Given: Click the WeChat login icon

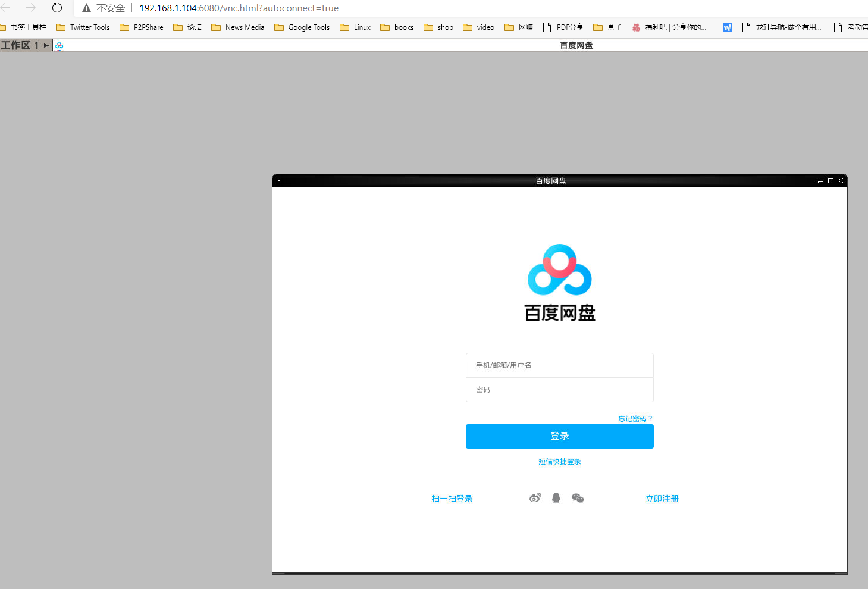Looking at the screenshot, I should point(578,498).
